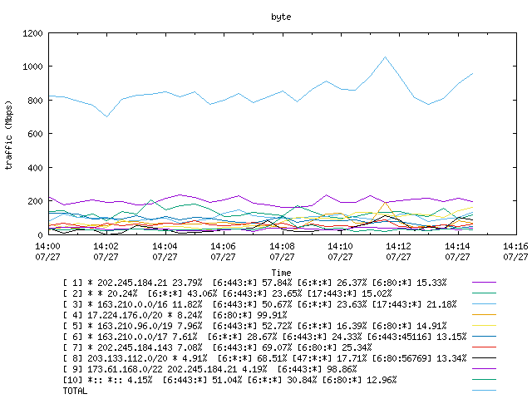
Task: Click the orange line sample for entry [ 4]
Action: click(484, 314)
